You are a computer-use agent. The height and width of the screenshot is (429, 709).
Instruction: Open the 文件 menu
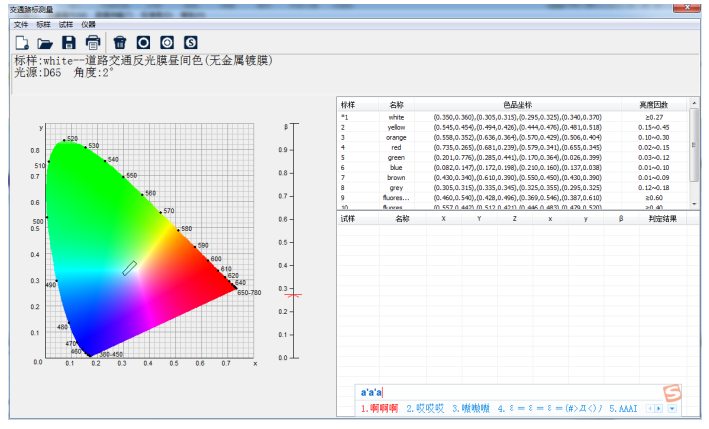pyautogui.click(x=21, y=23)
